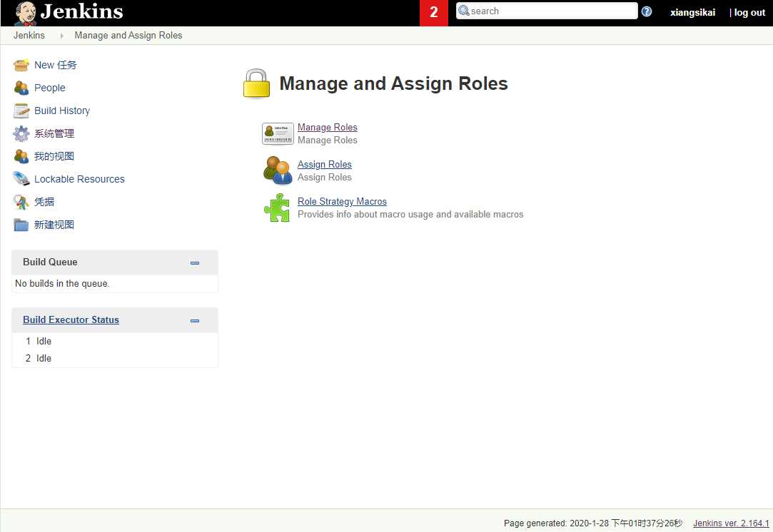The image size is (773, 532).
Task: Open the Build History link
Action: [x=62, y=111]
